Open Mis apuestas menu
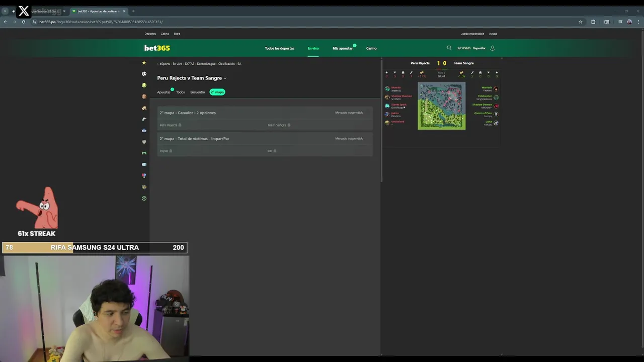Viewport: 644px width, 362px height. (x=342, y=48)
